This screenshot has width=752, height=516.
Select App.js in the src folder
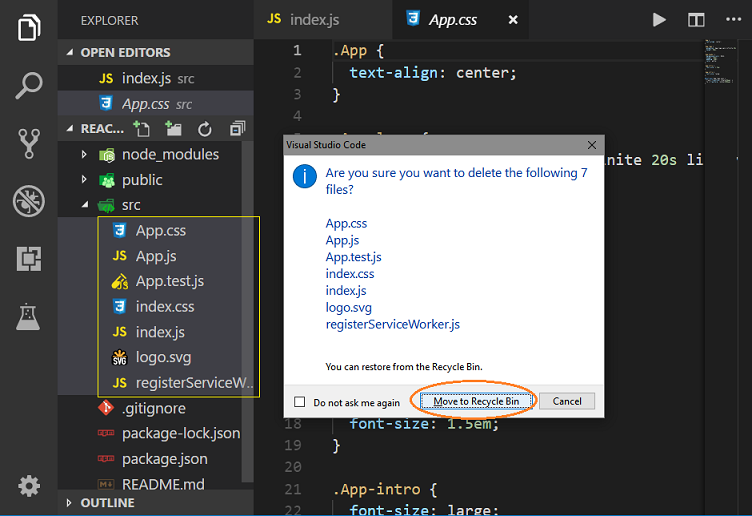tap(156, 256)
